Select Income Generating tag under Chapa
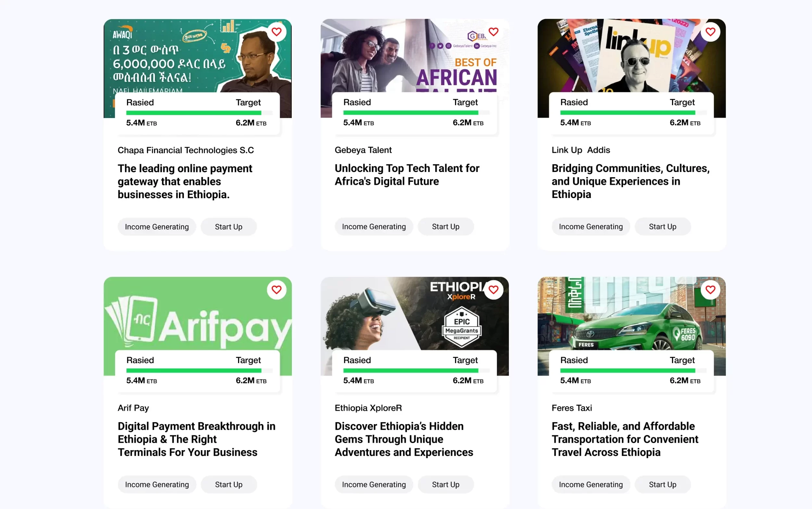The height and width of the screenshot is (509, 812). 157,227
